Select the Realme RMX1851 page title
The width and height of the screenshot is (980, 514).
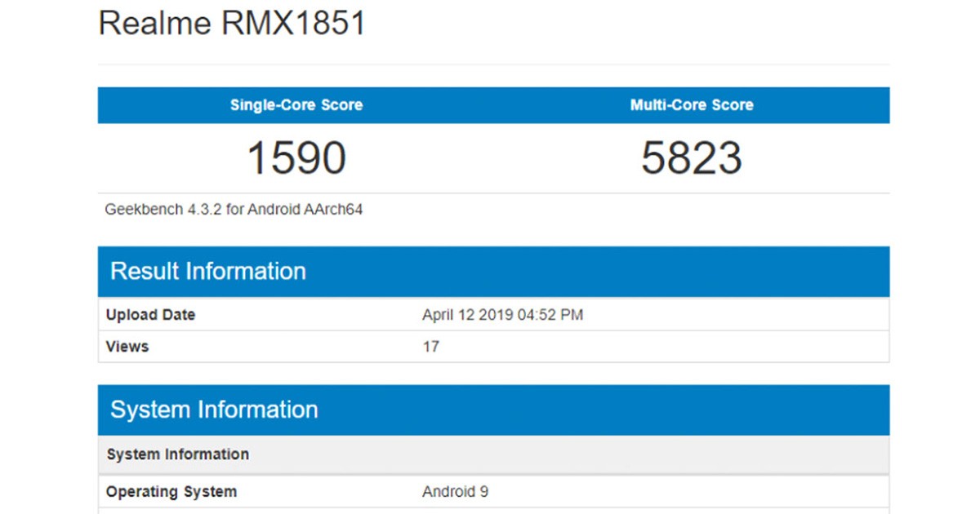click(x=231, y=24)
